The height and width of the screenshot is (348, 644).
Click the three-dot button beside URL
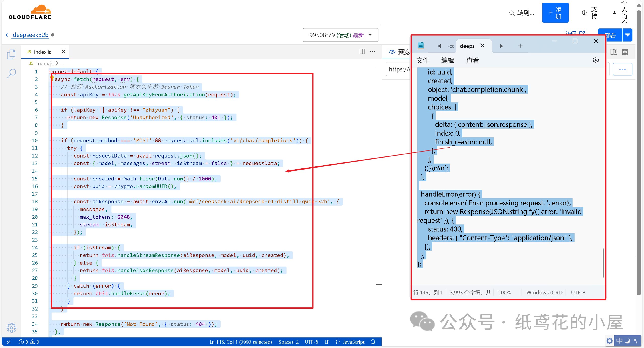point(622,69)
